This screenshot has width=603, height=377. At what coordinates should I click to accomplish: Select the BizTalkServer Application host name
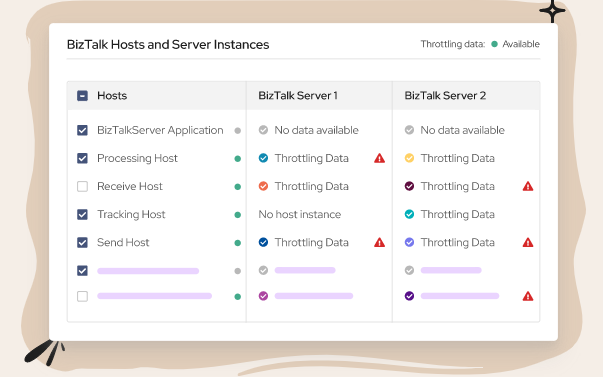point(160,130)
